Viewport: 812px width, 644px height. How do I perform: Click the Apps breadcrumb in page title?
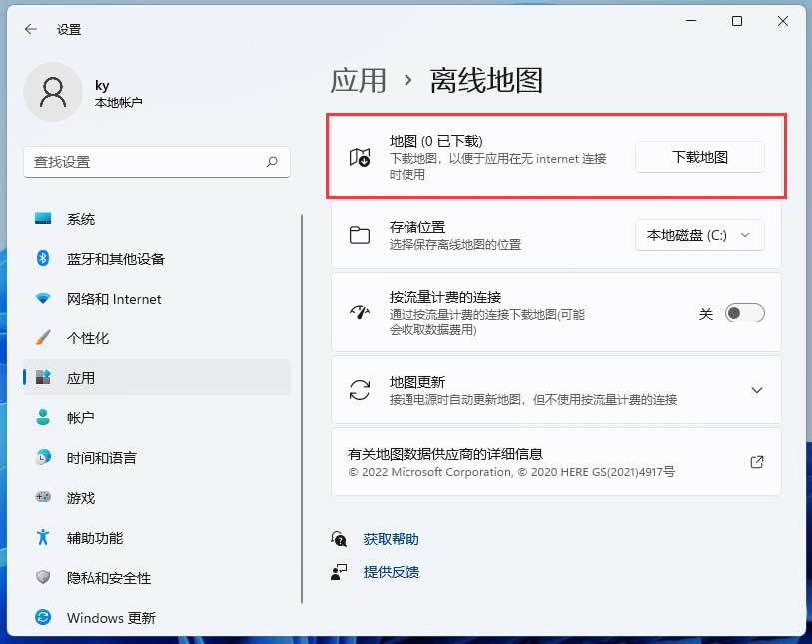click(x=358, y=80)
